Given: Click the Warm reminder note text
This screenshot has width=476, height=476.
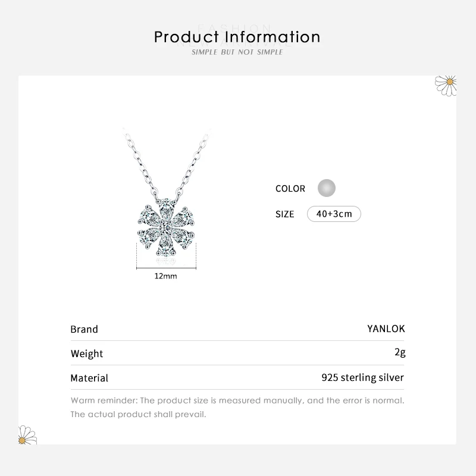Looking at the screenshot, I should (x=237, y=400).
